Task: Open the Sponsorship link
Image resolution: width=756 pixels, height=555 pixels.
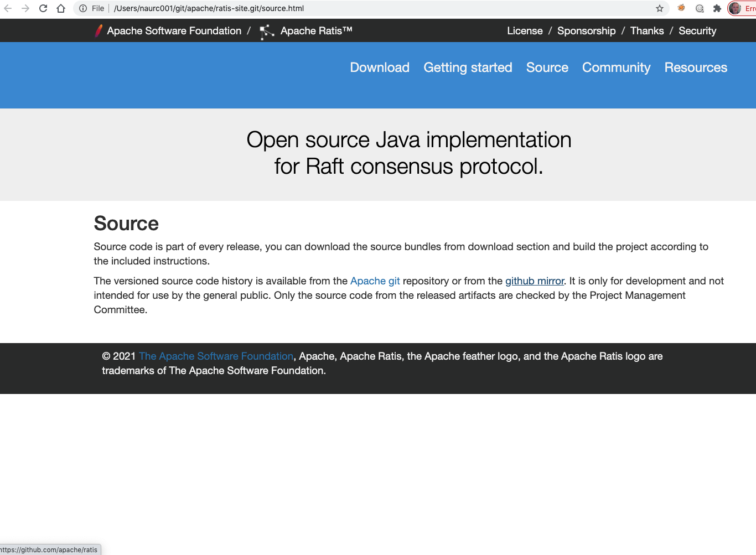Action: (586, 31)
